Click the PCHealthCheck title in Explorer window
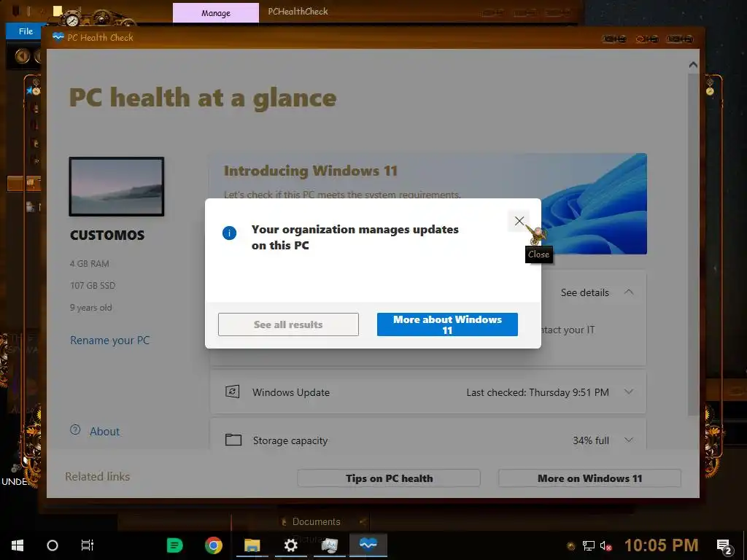The height and width of the screenshot is (560, 747). coord(298,12)
